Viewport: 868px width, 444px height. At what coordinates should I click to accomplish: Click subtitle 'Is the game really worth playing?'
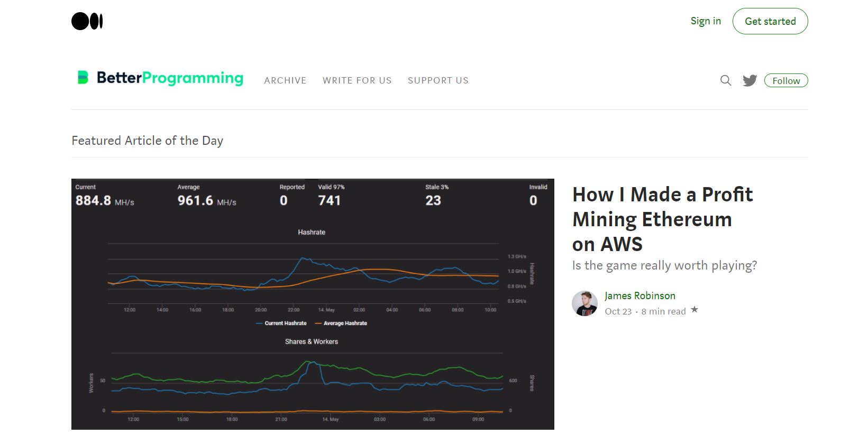pos(664,265)
